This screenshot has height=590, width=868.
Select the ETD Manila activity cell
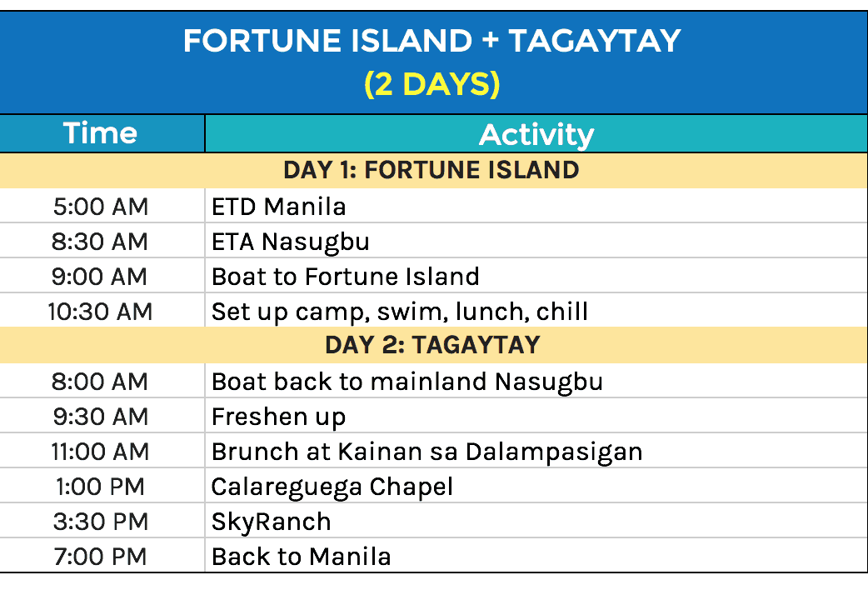(x=279, y=206)
